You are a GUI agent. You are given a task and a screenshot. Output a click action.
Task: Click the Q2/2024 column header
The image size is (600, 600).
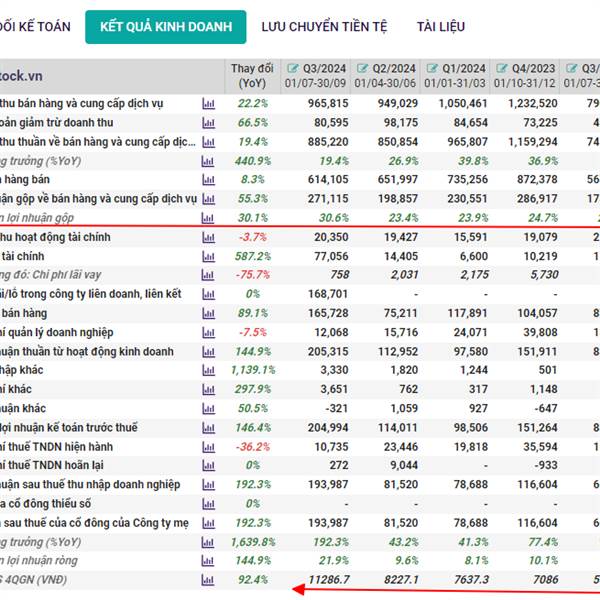point(385,76)
